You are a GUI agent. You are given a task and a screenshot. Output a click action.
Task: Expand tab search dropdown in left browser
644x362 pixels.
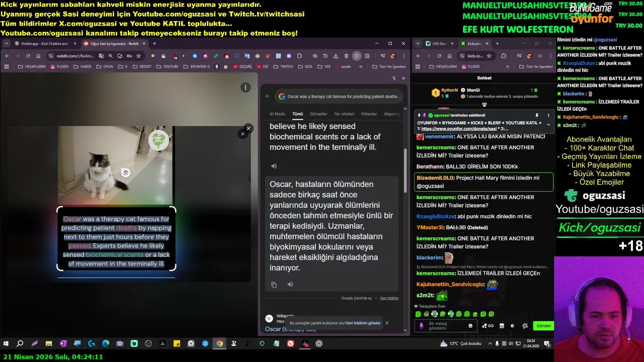coord(6,44)
